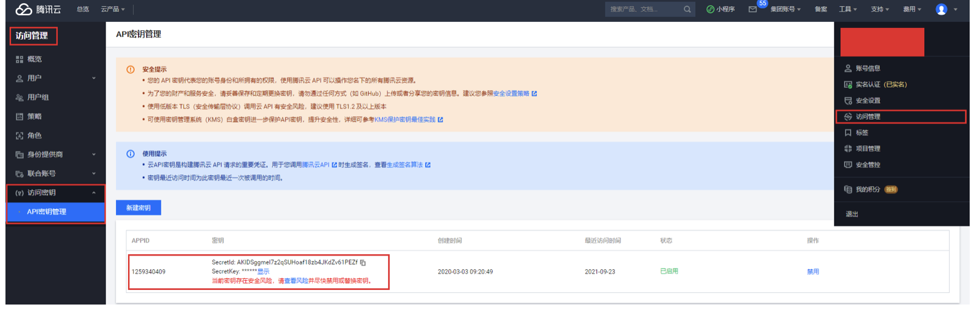The height and width of the screenshot is (310, 980).
Task: Click the 概览 grid icon in sidebar
Action: click(x=19, y=60)
